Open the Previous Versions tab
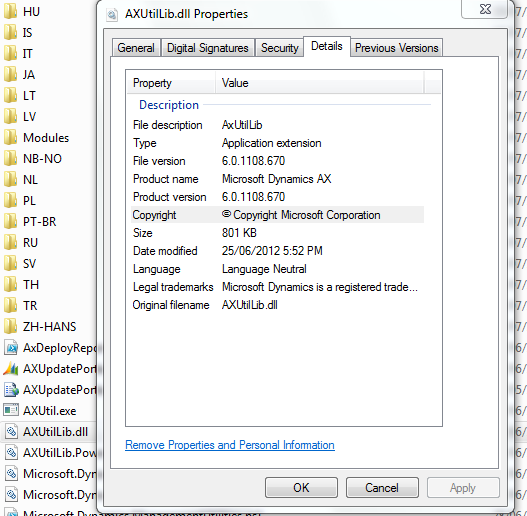Viewport: 527px width, 516px height. point(397,48)
